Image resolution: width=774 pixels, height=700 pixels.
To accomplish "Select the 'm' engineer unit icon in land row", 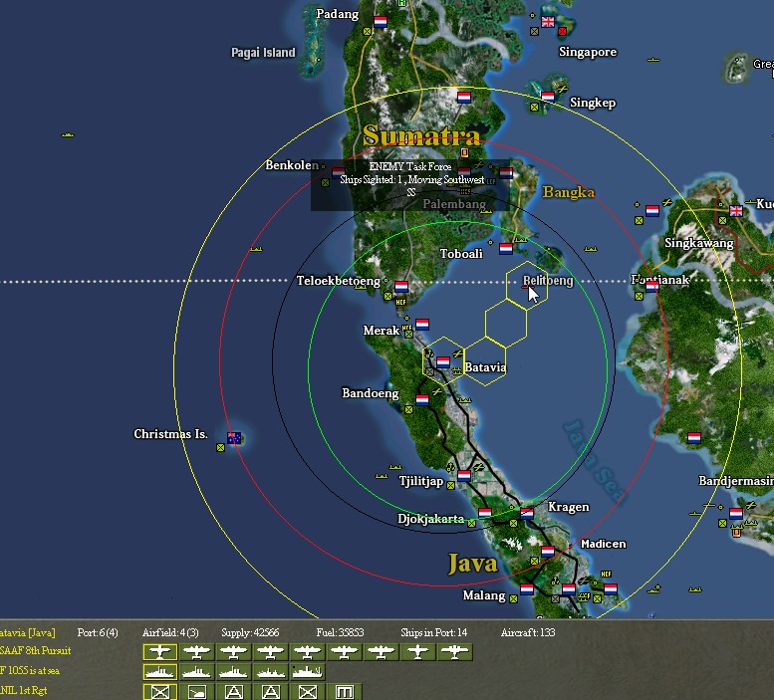I will click(344, 692).
